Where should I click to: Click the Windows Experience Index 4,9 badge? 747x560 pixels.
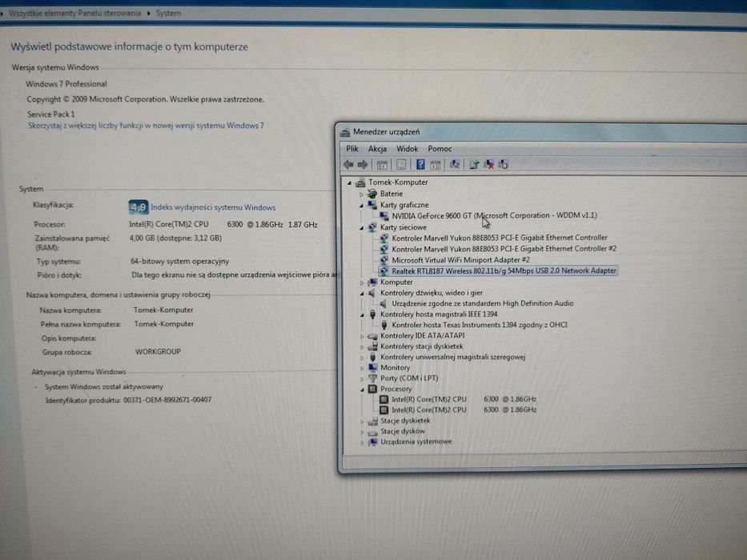tap(139, 207)
